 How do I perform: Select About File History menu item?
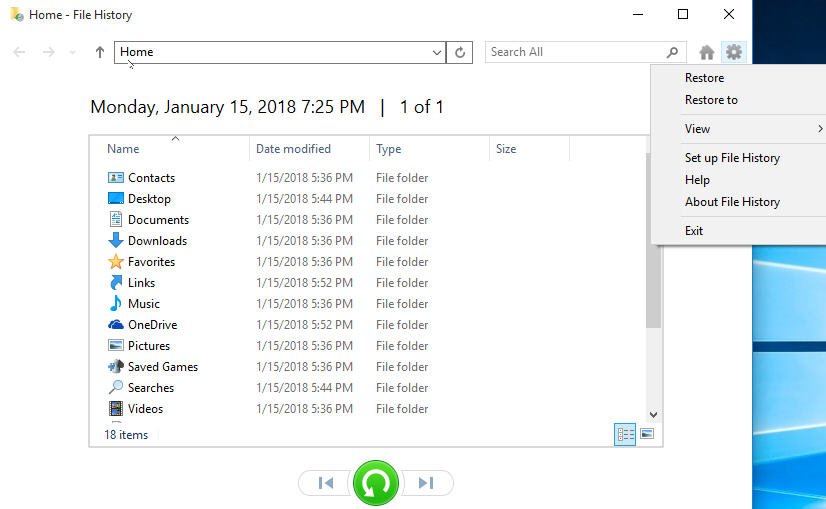732,202
